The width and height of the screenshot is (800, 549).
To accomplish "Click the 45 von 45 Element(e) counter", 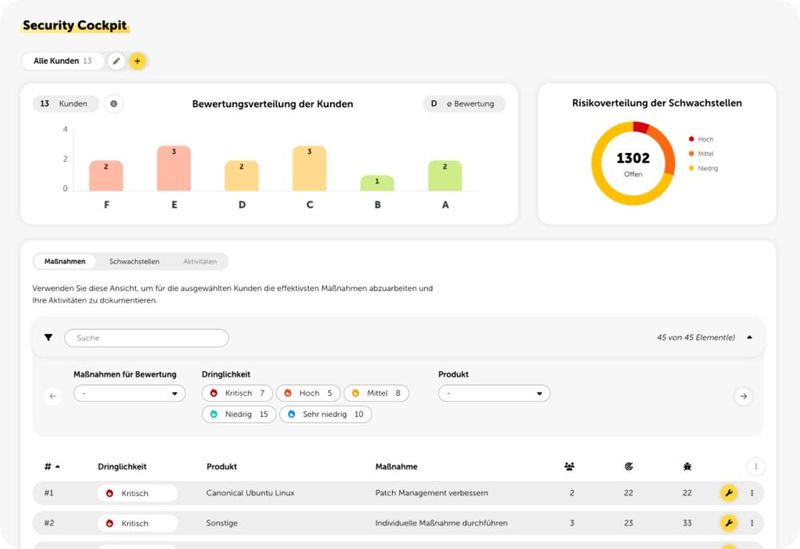I will (696, 337).
